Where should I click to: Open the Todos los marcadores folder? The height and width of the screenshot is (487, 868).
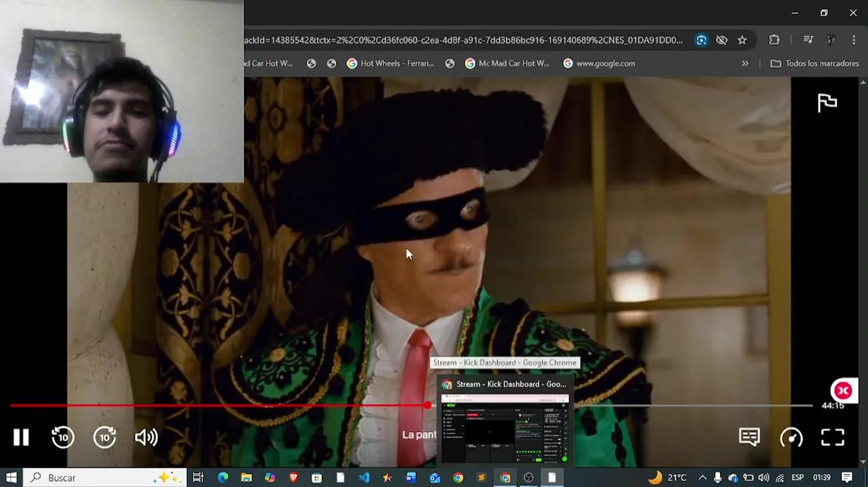coord(815,64)
